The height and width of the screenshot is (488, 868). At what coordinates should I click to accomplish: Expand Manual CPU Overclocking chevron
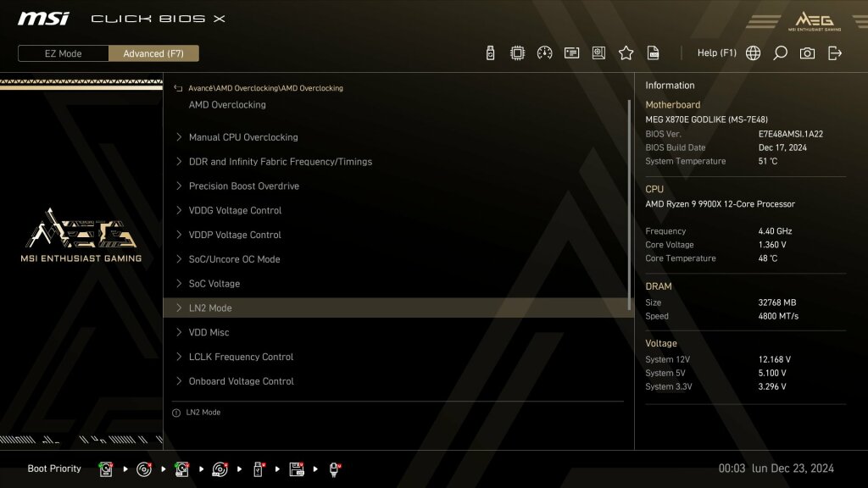(179, 137)
